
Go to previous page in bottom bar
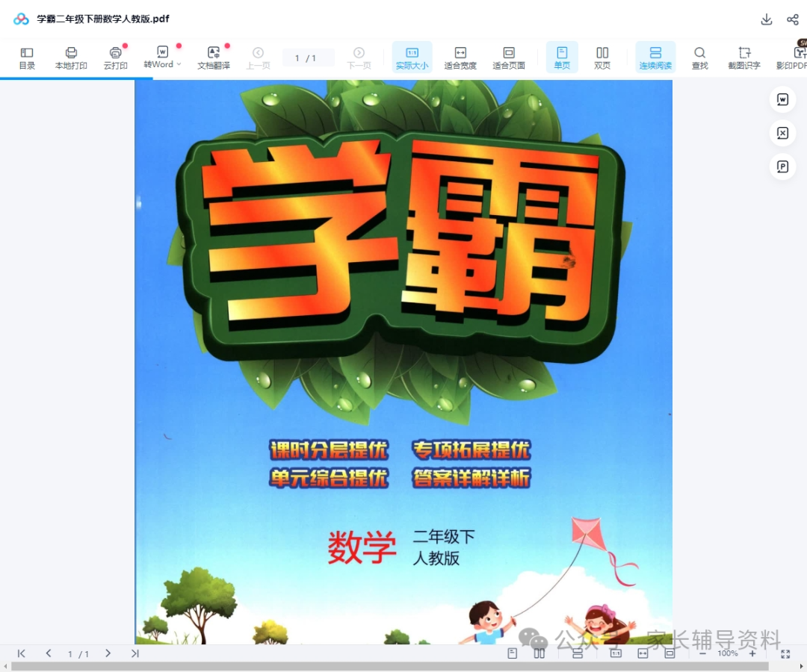[x=49, y=653]
